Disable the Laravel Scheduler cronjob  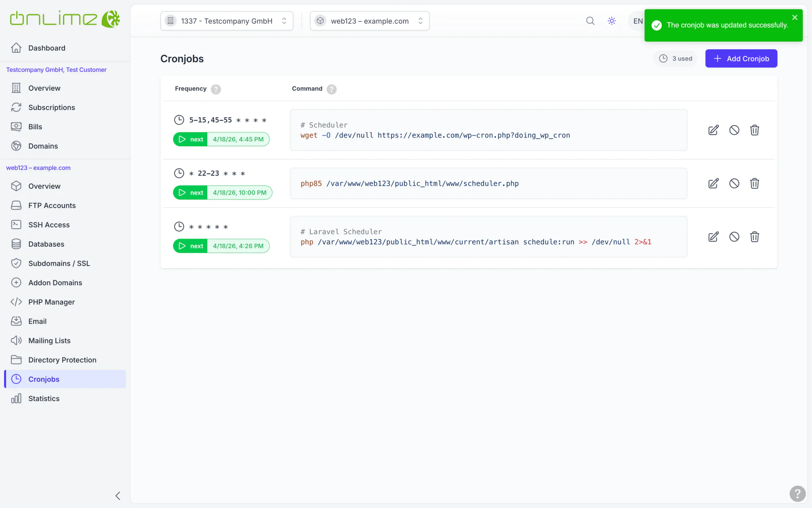coord(734,237)
